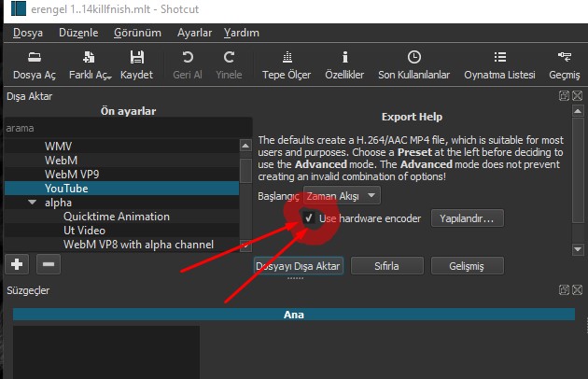This screenshot has height=379, width=588.
Task: Open Son Kullanılanlar recent list
Action: (x=413, y=65)
